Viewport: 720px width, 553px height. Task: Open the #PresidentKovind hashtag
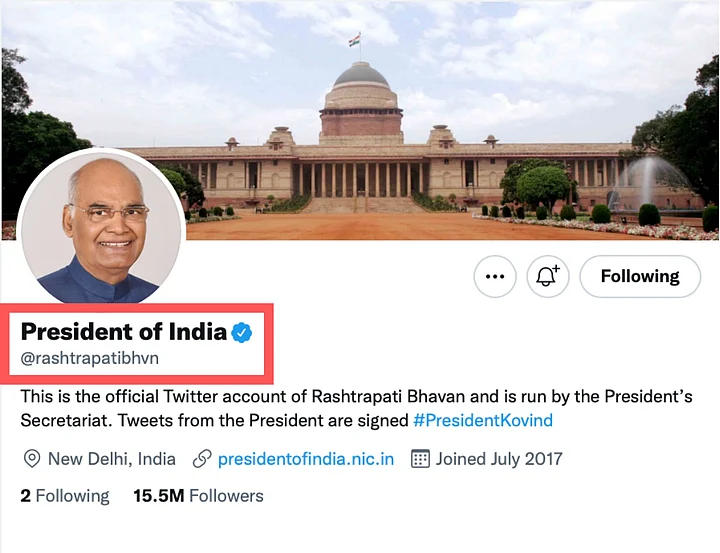pyautogui.click(x=483, y=421)
